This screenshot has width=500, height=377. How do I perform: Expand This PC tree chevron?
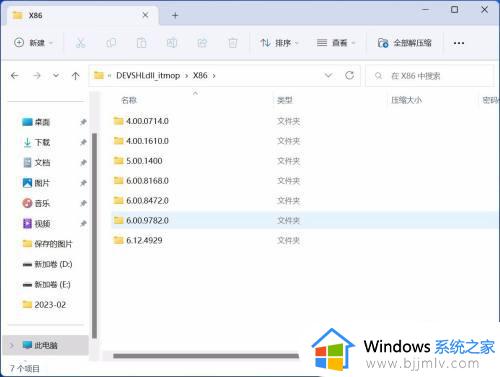pos(12,345)
